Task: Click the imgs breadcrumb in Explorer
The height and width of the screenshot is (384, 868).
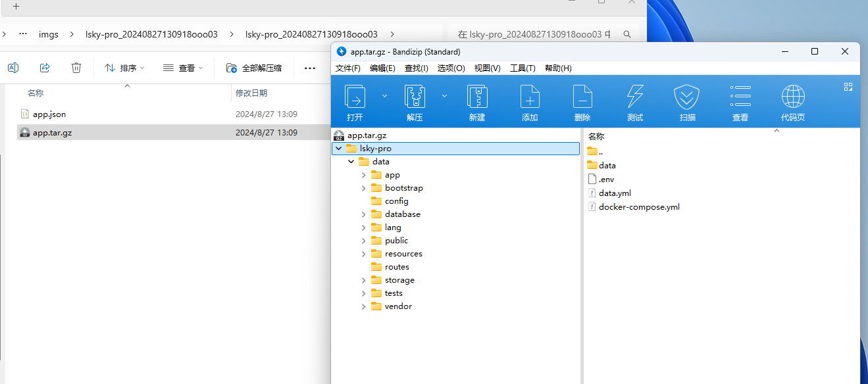Action: tap(49, 34)
